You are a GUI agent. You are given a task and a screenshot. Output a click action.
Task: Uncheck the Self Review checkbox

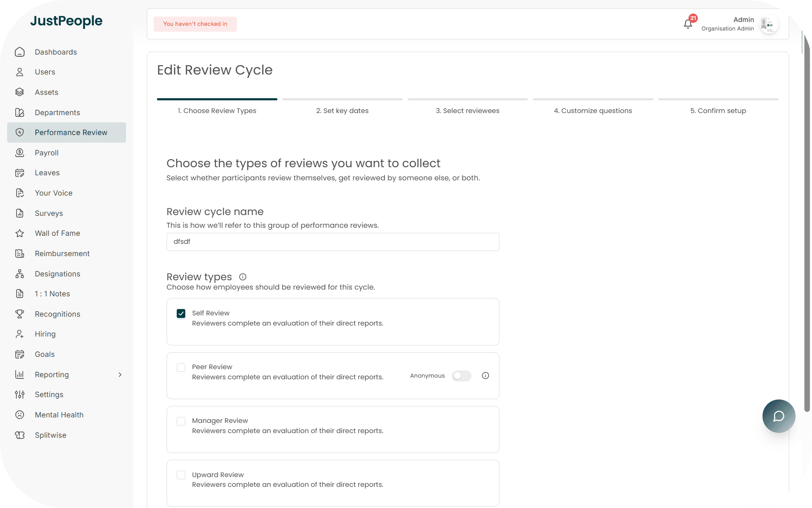coord(181,313)
